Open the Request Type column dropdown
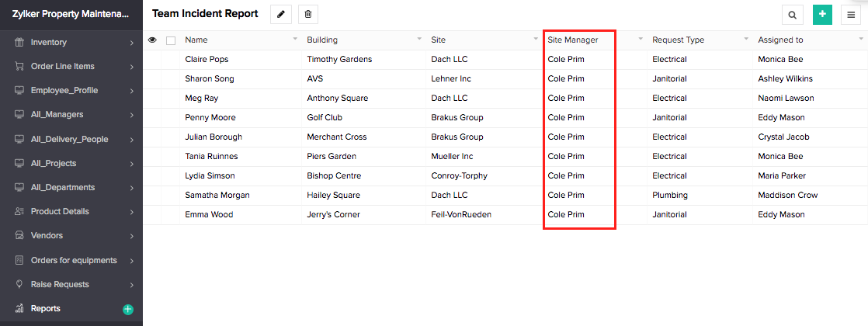Image resolution: width=868 pixels, height=326 pixels. 745,40
